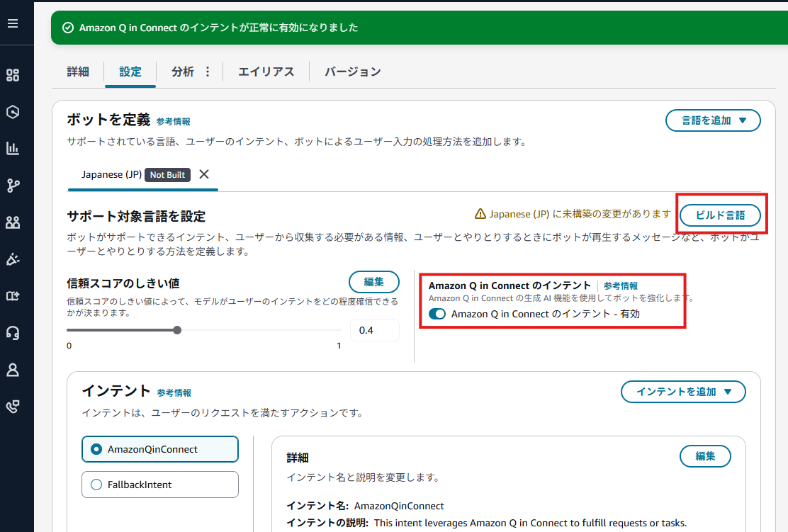Go to the バージョン tab

tap(353, 72)
